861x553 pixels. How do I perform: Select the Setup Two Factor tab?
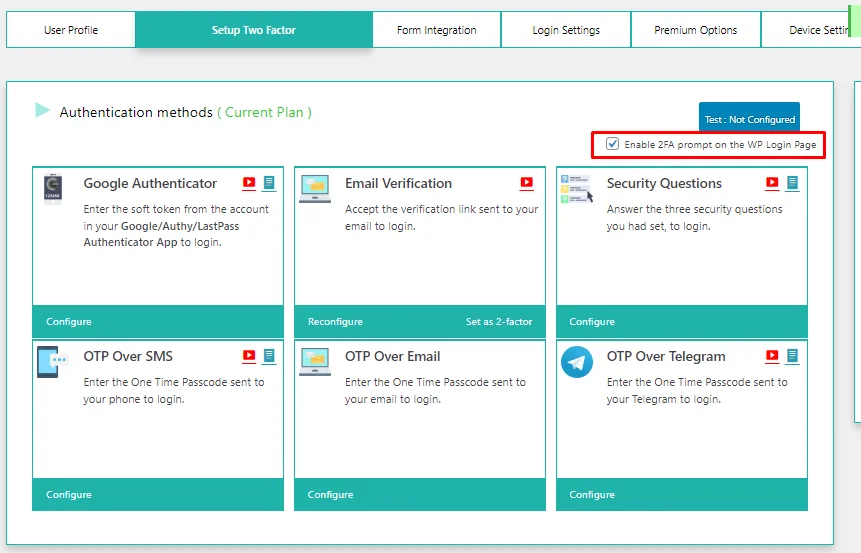[254, 30]
